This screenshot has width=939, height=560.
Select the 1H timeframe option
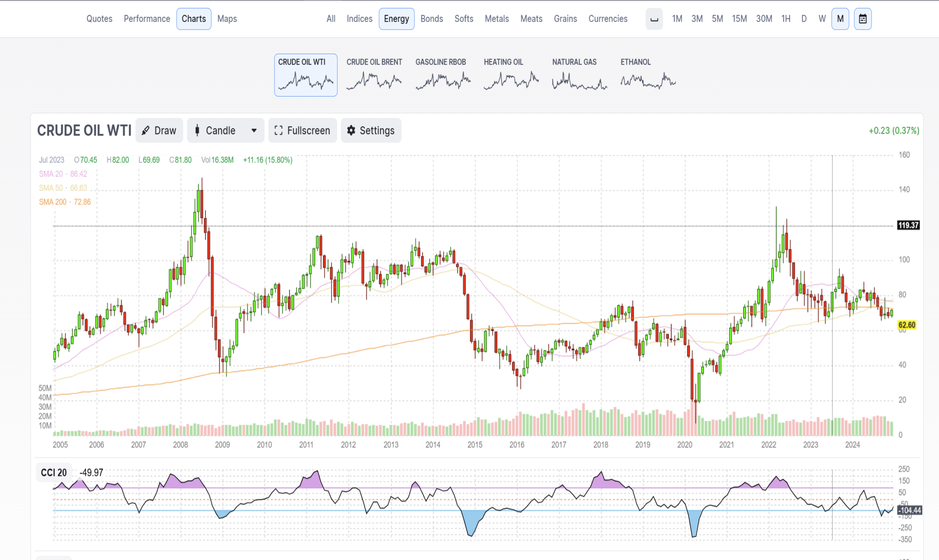coord(786,19)
